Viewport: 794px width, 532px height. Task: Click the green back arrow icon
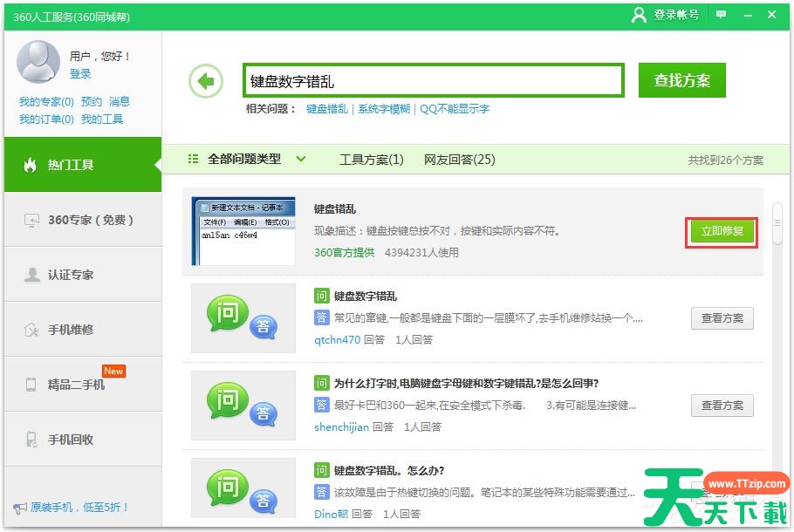(x=206, y=81)
